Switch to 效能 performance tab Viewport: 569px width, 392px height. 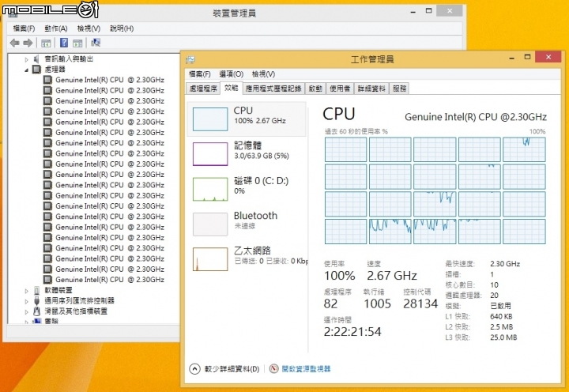(231, 88)
